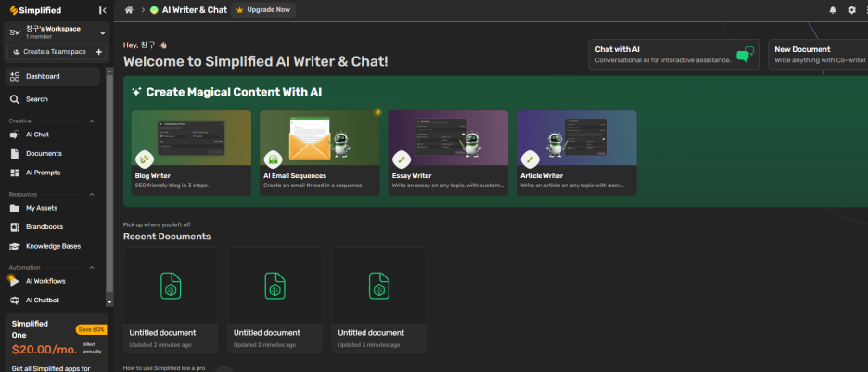Viewport: 868px width, 372px height.
Task: Open notifications bell icon
Action: click(833, 10)
